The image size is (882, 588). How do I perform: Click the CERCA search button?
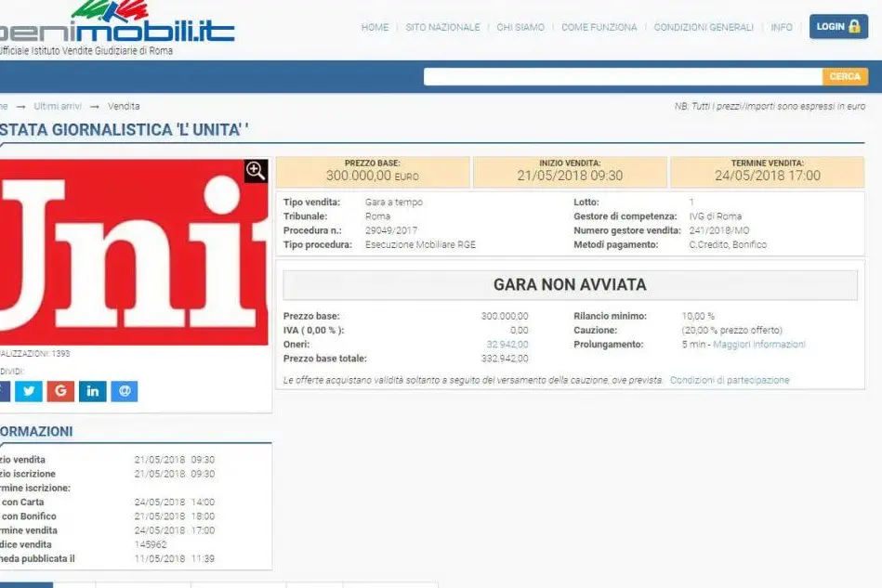[x=845, y=76]
